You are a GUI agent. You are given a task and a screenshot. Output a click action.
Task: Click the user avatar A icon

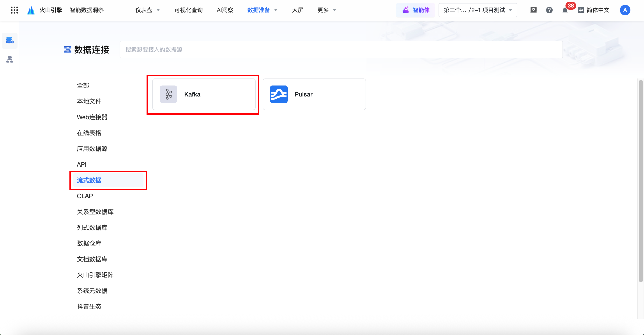point(625,10)
